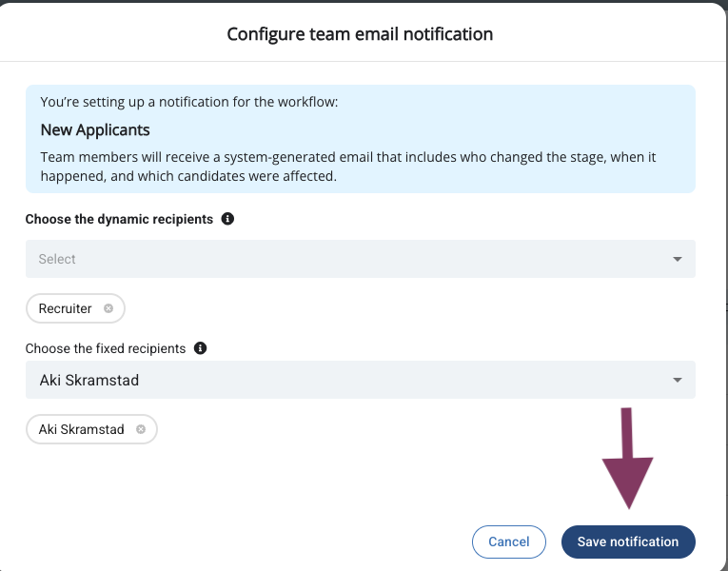Click the "You're setting up a notification" line

[x=189, y=101]
